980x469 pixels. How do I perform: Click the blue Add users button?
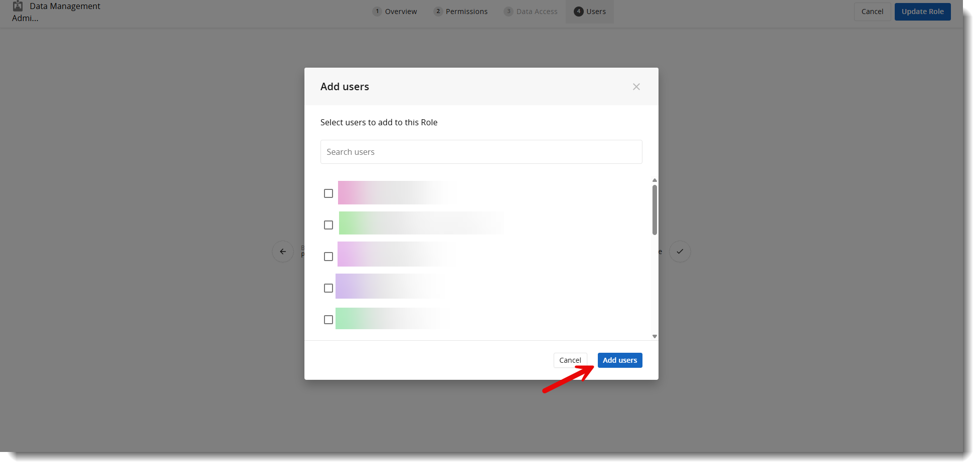619,360
